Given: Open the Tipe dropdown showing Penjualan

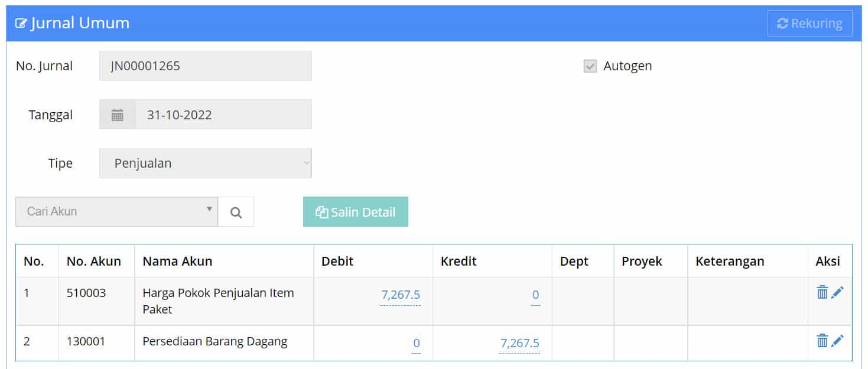Looking at the screenshot, I should click(x=205, y=164).
